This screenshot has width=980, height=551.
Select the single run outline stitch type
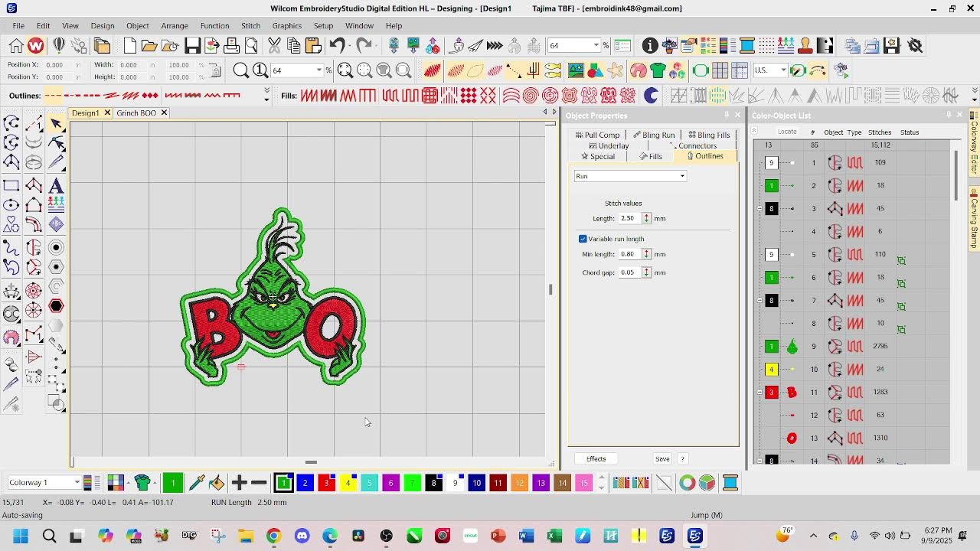(53, 96)
